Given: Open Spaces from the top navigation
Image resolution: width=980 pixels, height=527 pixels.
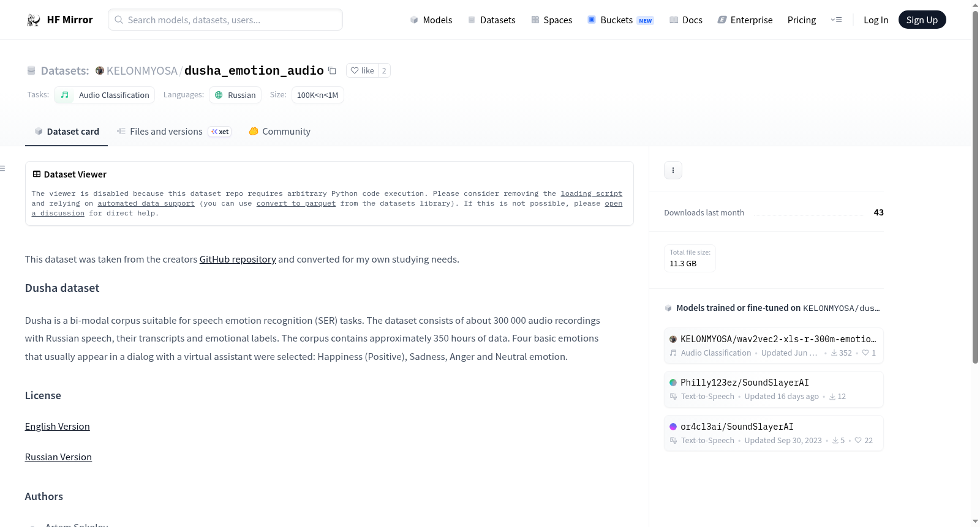Looking at the screenshot, I should (552, 20).
